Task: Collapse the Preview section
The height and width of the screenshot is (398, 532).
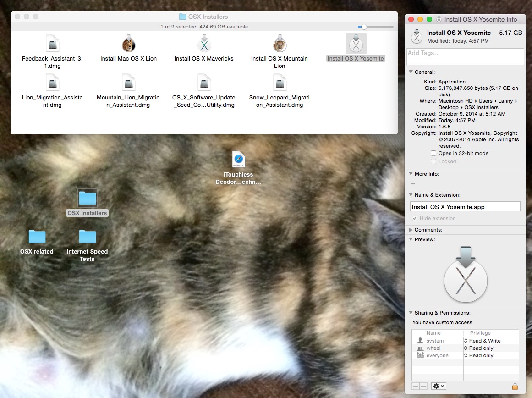Action: pos(411,239)
